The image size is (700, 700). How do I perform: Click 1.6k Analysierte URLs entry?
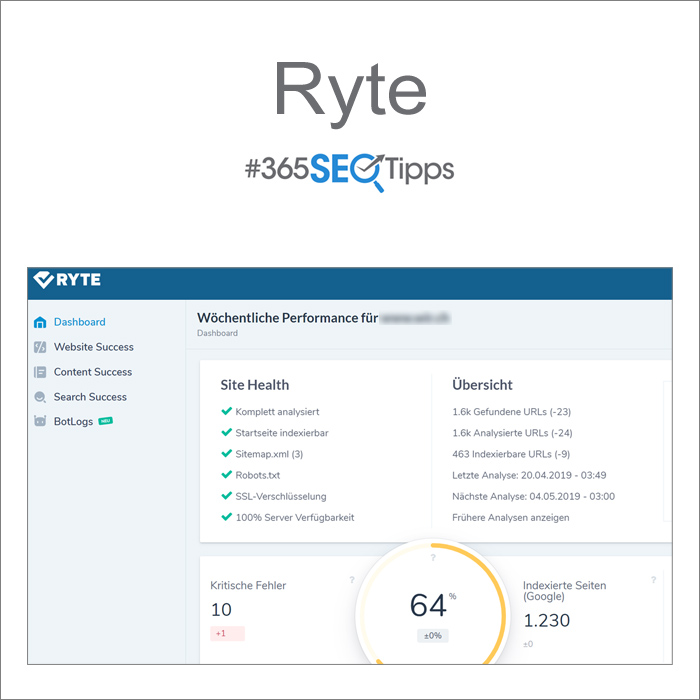pos(512,433)
